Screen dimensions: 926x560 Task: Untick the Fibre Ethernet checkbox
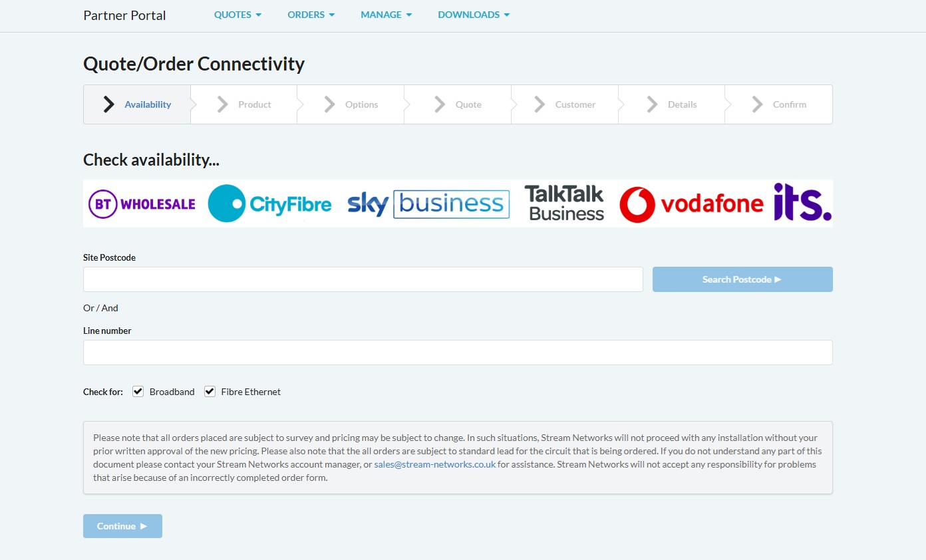(210, 391)
